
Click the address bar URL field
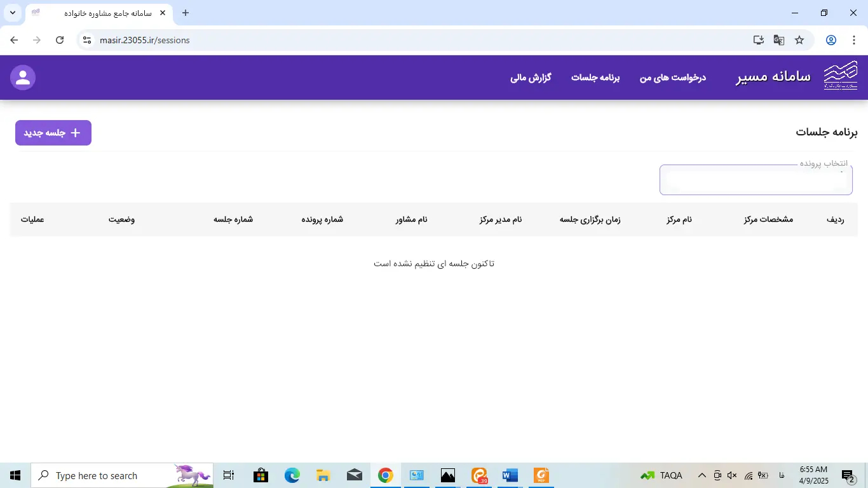click(x=419, y=40)
